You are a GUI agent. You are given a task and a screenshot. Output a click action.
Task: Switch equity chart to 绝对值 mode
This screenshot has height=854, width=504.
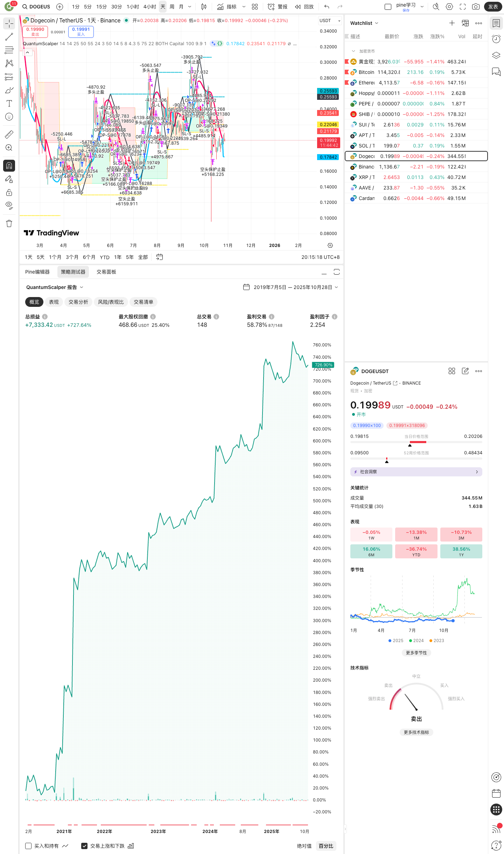click(304, 846)
